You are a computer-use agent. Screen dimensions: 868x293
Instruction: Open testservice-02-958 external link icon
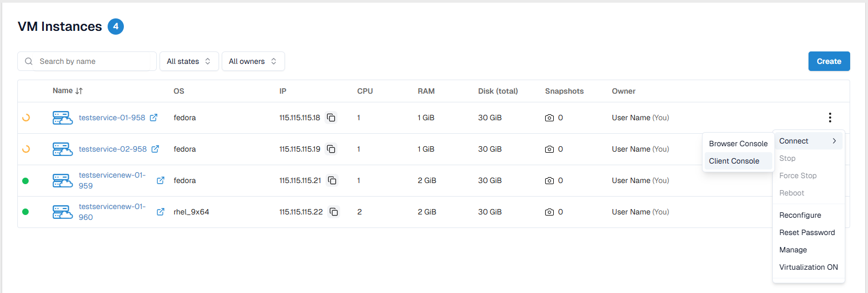155,149
